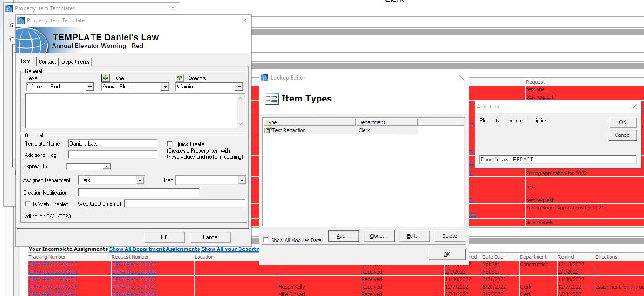
Task: Click the General description text area
Action: click(x=131, y=111)
